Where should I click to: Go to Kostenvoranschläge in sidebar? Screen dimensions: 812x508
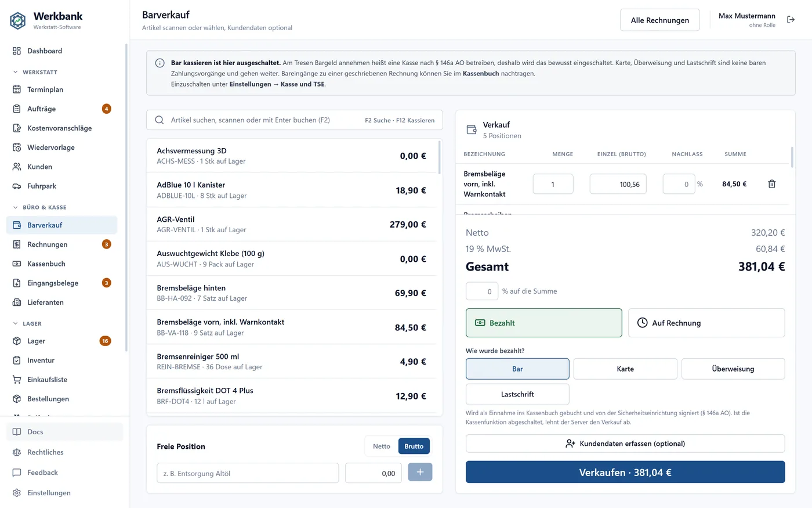(x=61, y=128)
